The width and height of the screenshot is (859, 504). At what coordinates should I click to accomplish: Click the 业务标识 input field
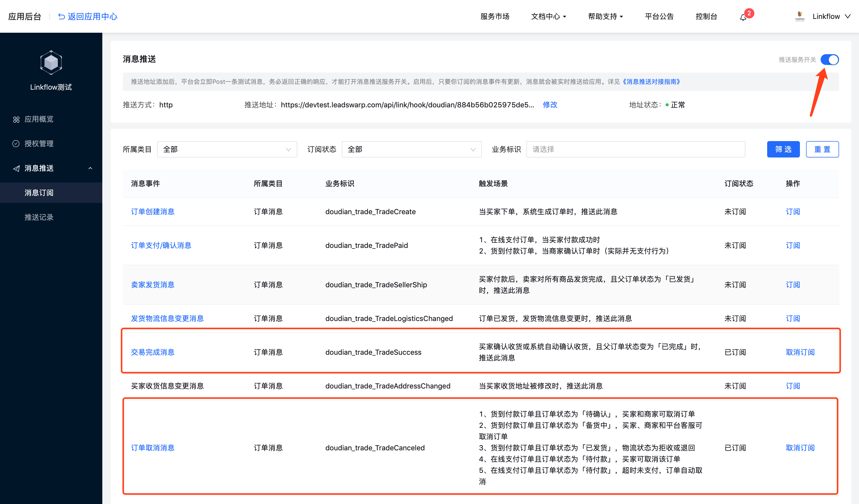click(x=635, y=149)
